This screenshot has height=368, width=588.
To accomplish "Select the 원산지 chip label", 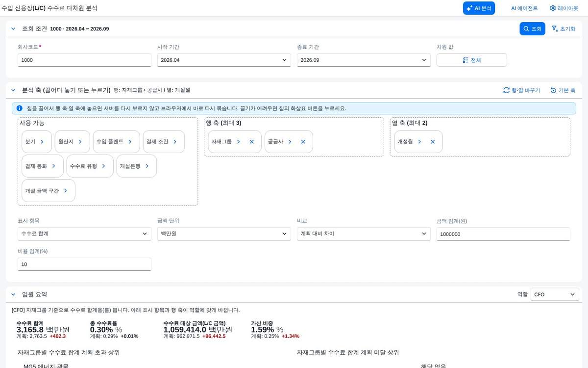I will pos(66,141).
